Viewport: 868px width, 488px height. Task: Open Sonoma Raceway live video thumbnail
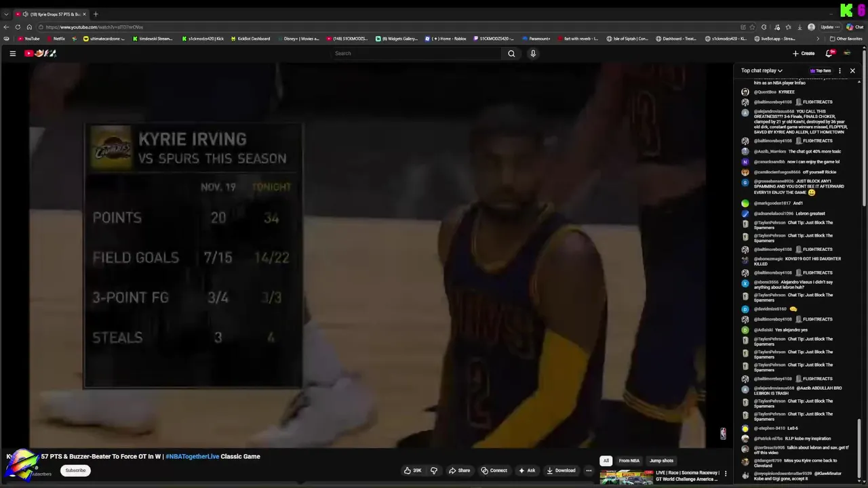coord(626,477)
